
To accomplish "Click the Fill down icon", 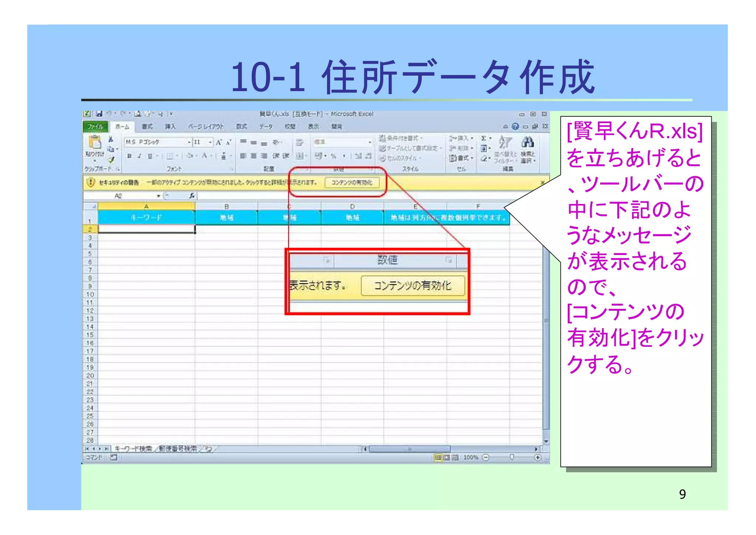I will click(x=484, y=149).
